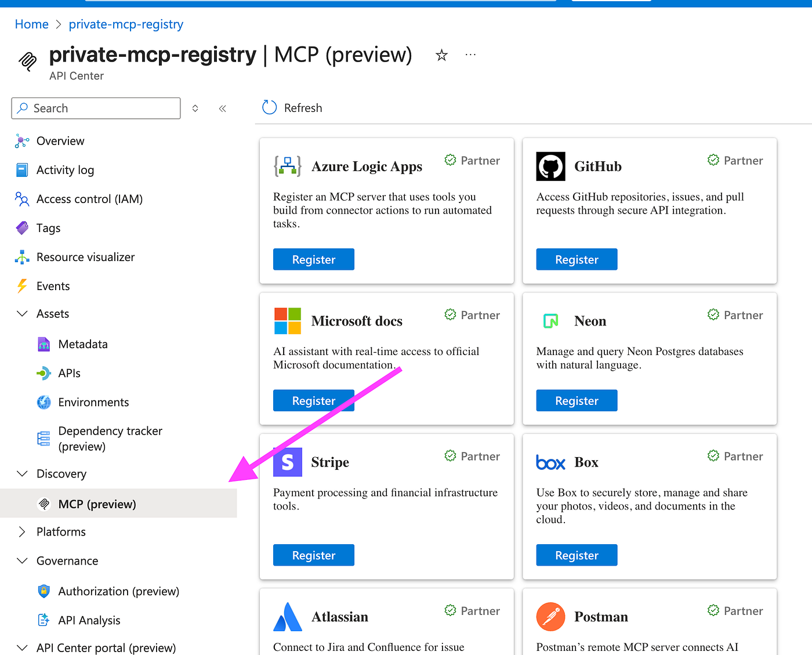This screenshot has width=812, height=655.
Task: Click the Box logo on its card
Action: (550, 462)
